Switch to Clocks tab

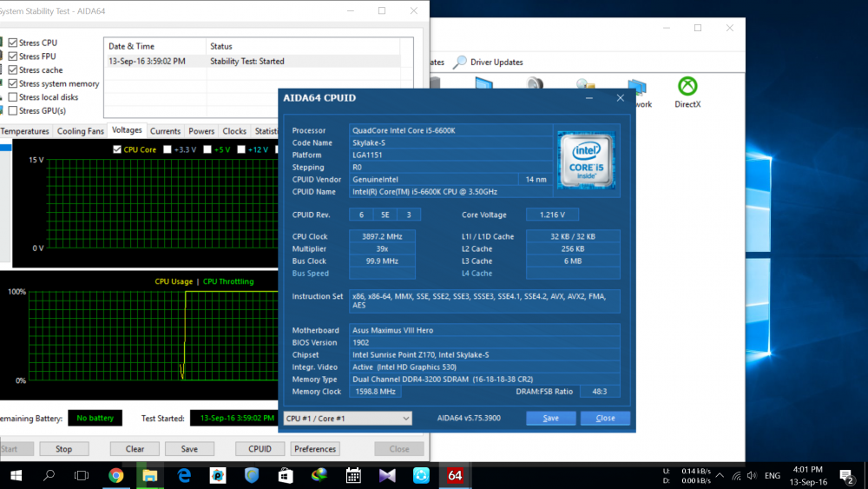(234, 131)
